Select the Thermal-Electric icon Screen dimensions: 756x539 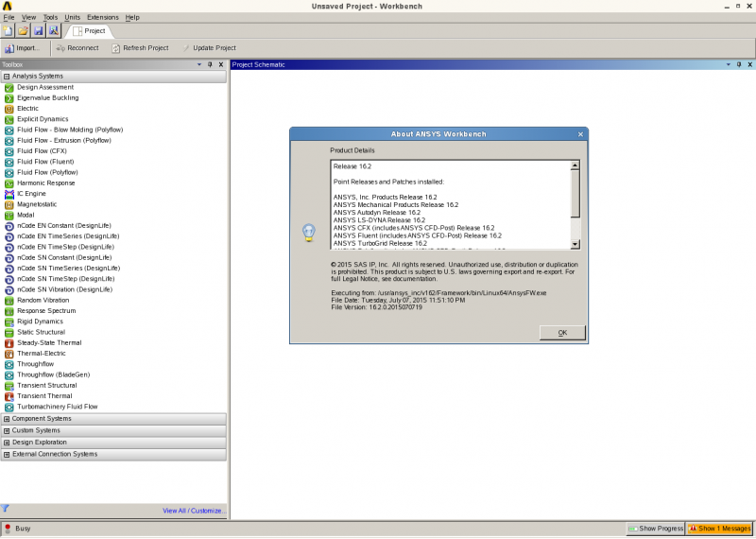click(9, 355)
